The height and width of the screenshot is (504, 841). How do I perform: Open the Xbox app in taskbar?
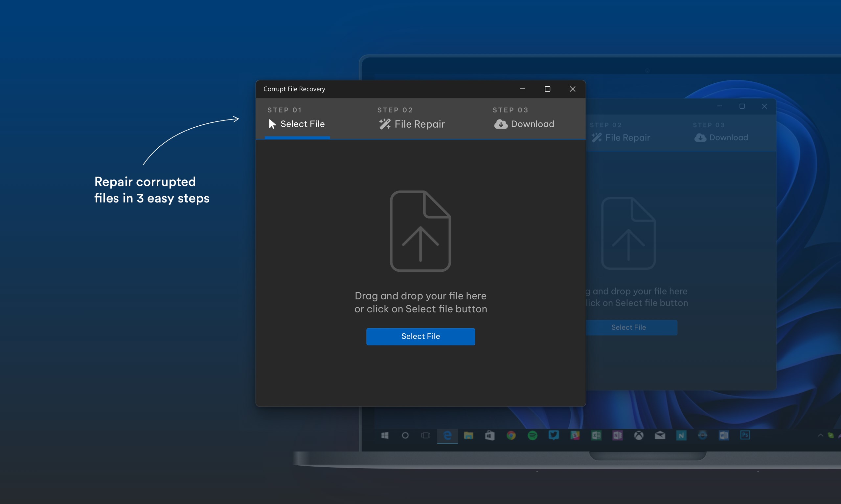[x=639, y=435]
